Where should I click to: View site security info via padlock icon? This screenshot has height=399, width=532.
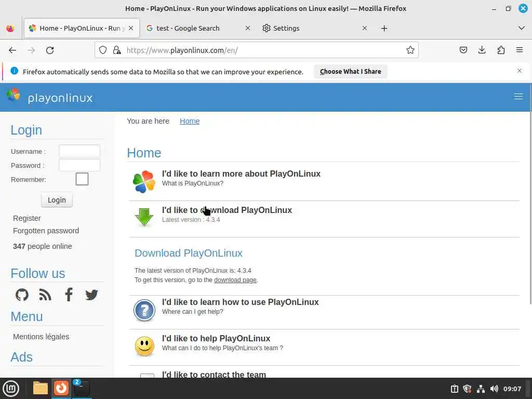[117, 50]
